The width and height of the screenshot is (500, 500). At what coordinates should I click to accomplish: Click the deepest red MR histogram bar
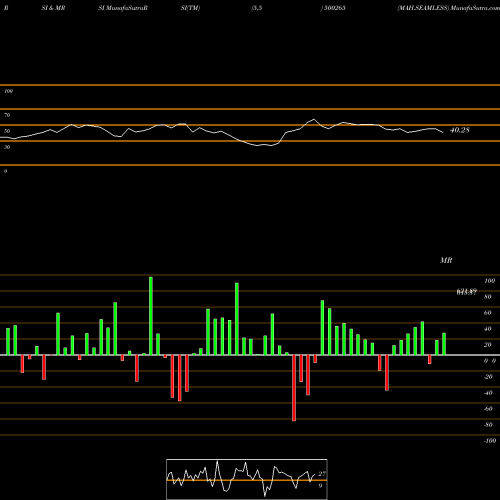point(294,388)
